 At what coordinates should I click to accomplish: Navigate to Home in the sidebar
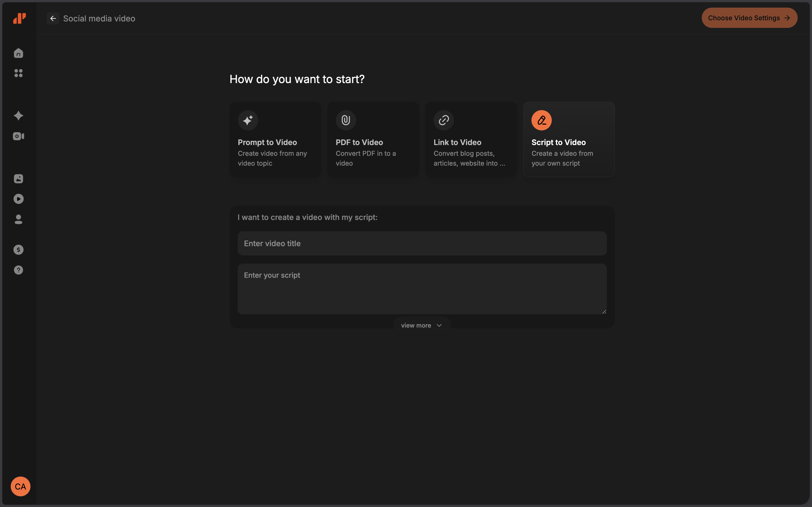tap(18, 53)
